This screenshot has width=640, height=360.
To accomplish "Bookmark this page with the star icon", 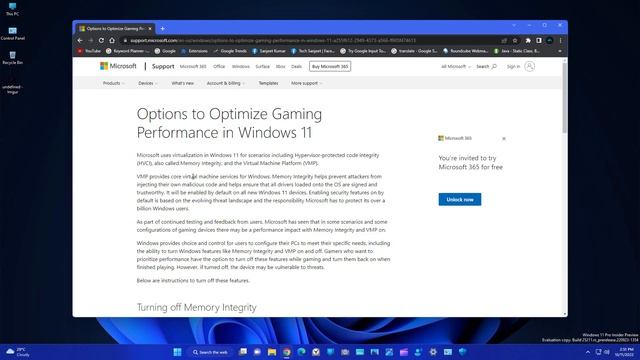I will click(515, 40).
